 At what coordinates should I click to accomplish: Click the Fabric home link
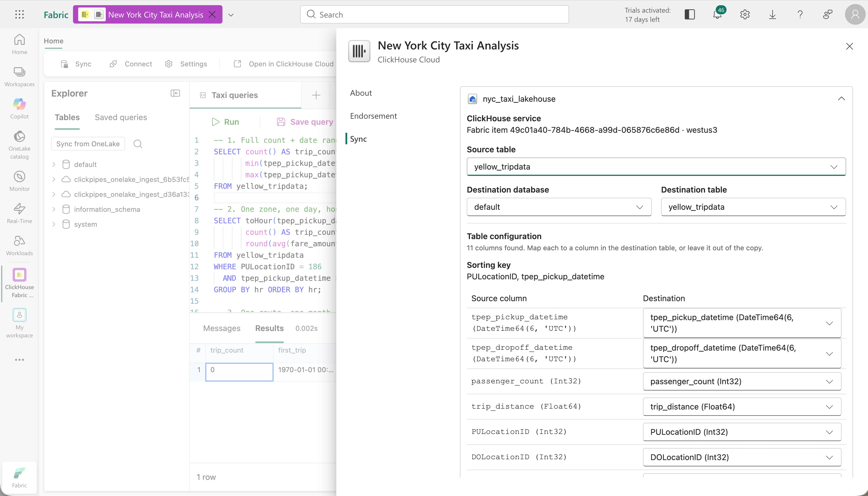[56, 15]
